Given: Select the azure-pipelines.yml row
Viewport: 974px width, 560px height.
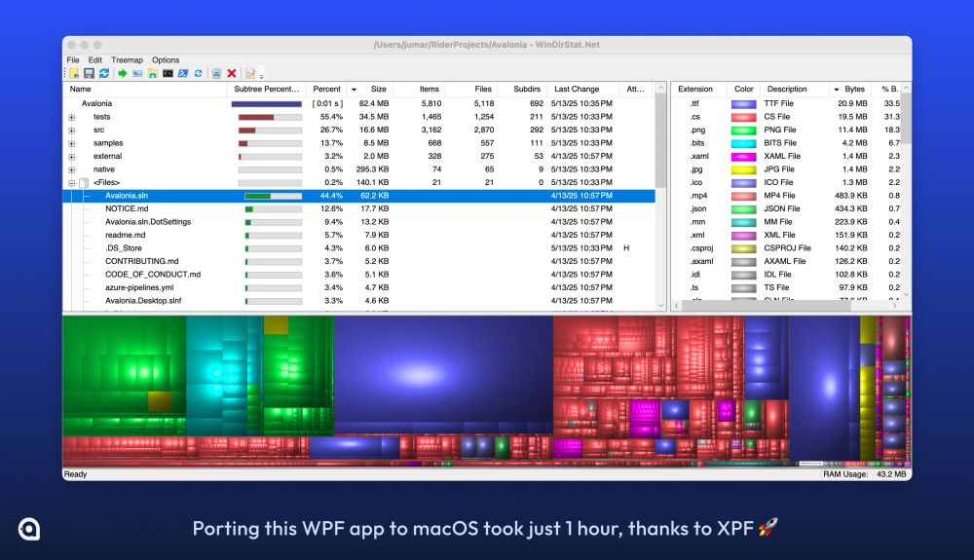Looking at the screenshot, I should pos(359,287).
